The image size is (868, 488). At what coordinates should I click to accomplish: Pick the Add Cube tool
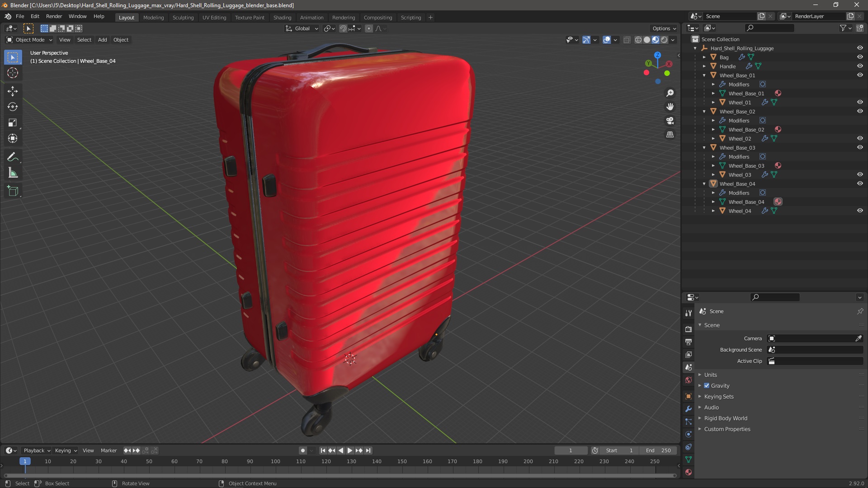pos(13,191)
